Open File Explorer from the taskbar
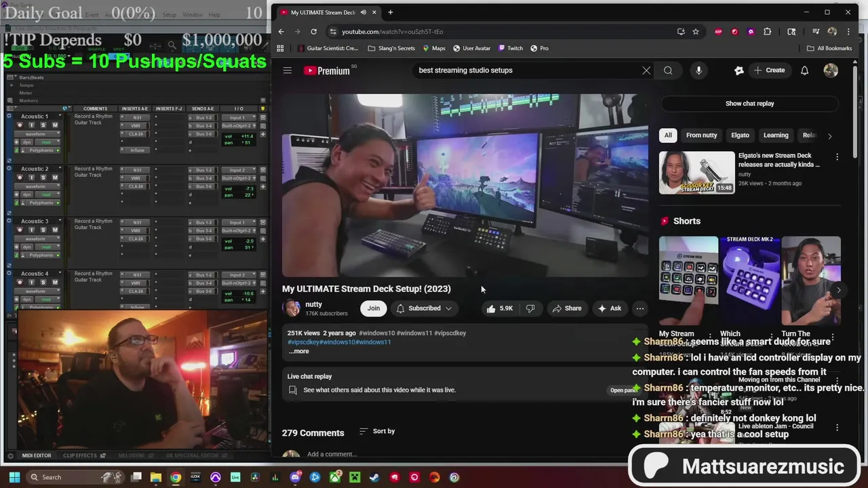This screenshot has height=488, width=868. (156, 477)
